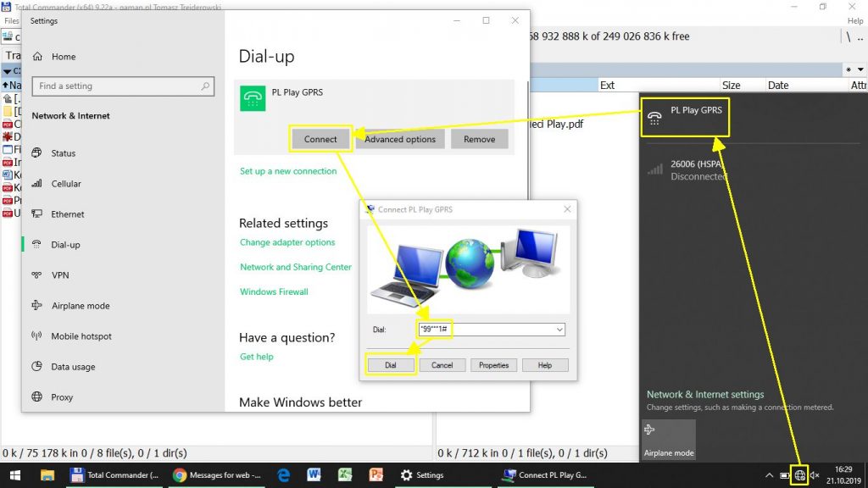
Task: Click the search magnifier in Find a setting
Action: 205,86
